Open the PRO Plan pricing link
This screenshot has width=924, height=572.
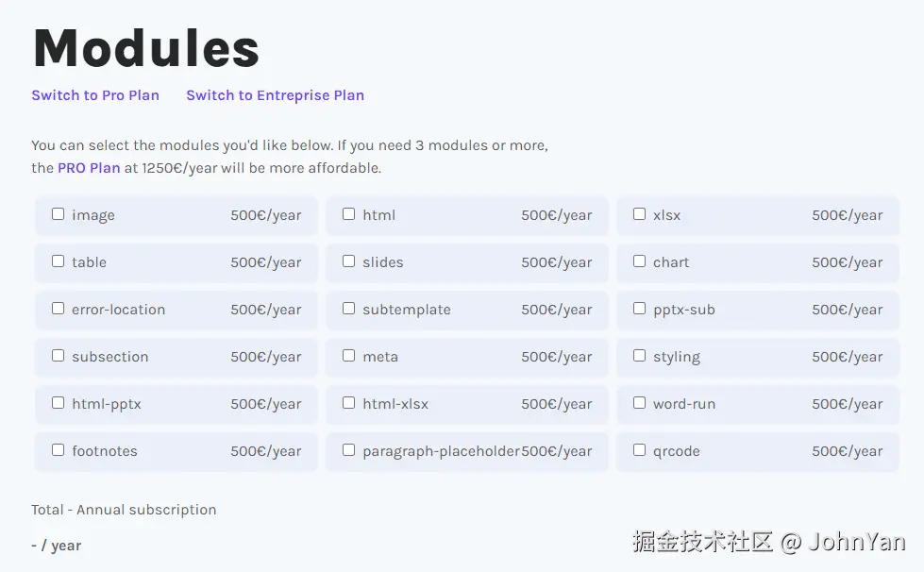[x=89, y=167]
